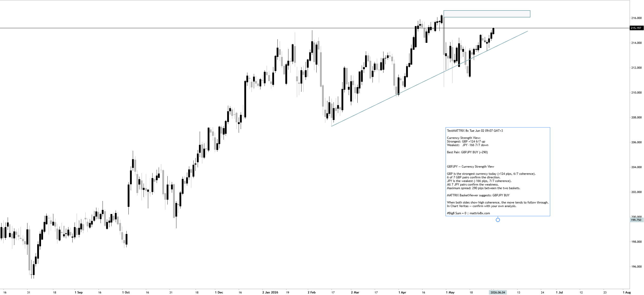This screenshot has height=295, width=644.
Task: Click the '1 Sep' date label
Action: click(x=78, y=292)
